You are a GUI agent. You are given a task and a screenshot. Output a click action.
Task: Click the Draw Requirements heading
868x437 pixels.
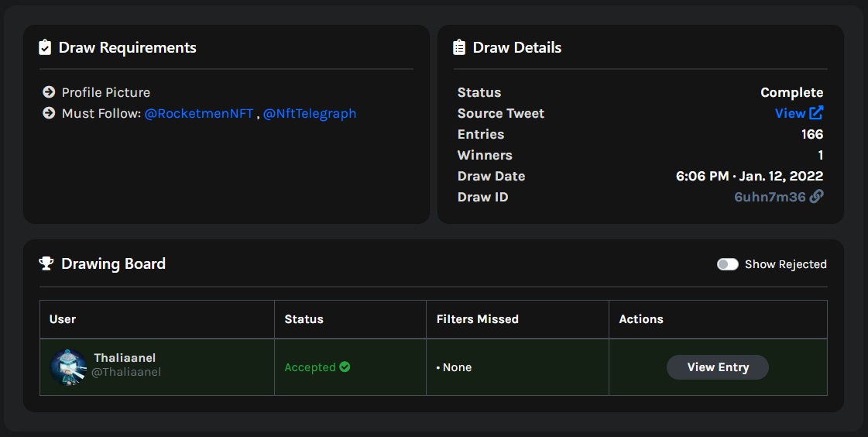(127, 47)
